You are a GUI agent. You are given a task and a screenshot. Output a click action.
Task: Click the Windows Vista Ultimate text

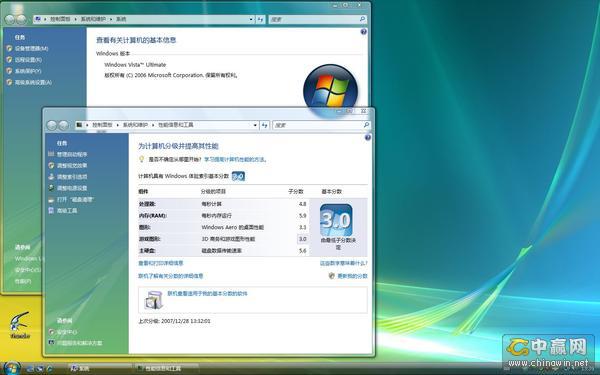[x=135, y=65]
